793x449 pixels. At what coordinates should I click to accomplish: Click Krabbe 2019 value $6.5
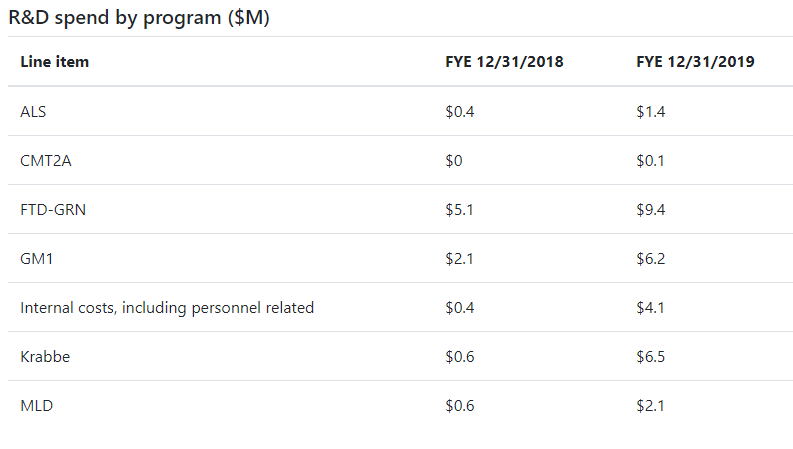pos(651,357)
